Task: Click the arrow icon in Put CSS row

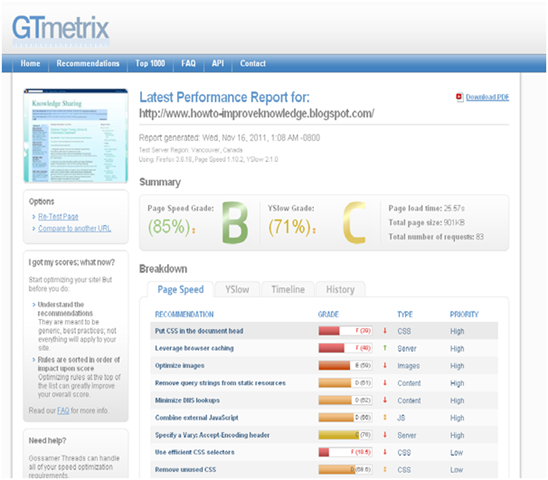Action: pyautogui.click(x=385, y=331)
